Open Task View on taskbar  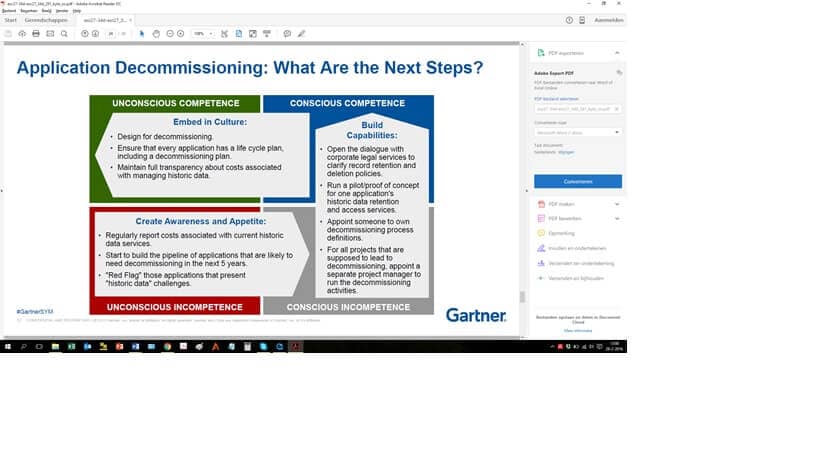point(39,346)
